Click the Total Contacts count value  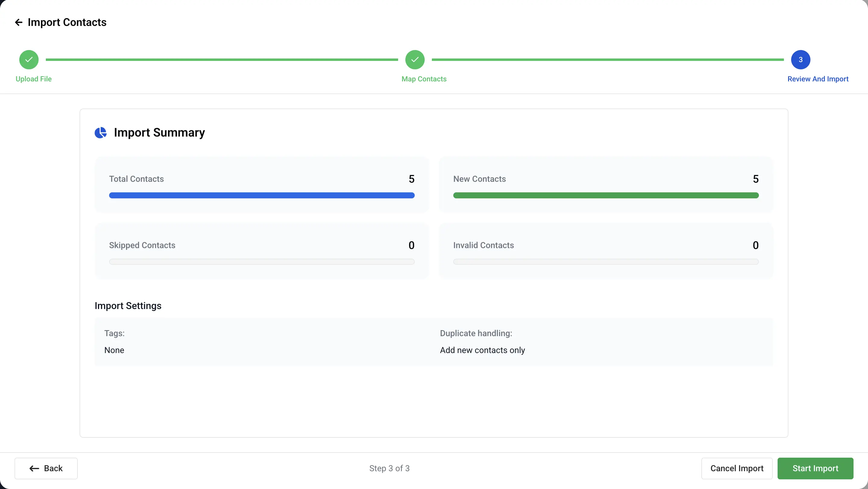coord(411,179)
